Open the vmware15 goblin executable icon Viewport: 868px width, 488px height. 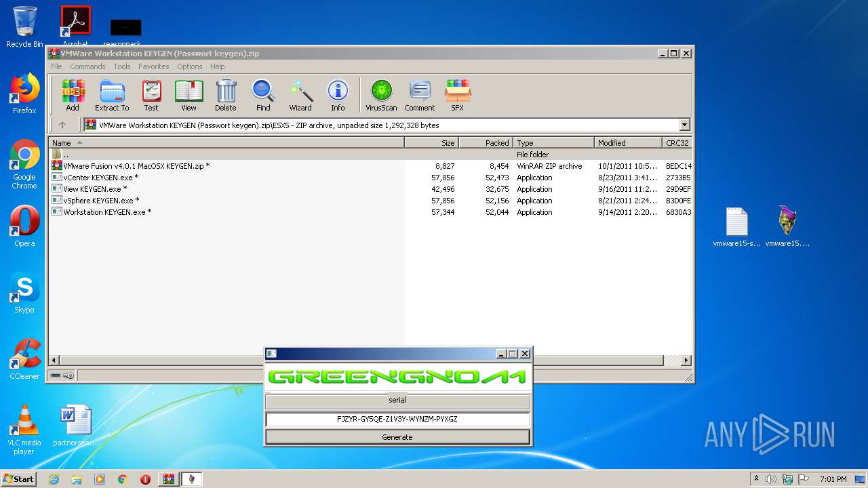click(x=787, y=227)
